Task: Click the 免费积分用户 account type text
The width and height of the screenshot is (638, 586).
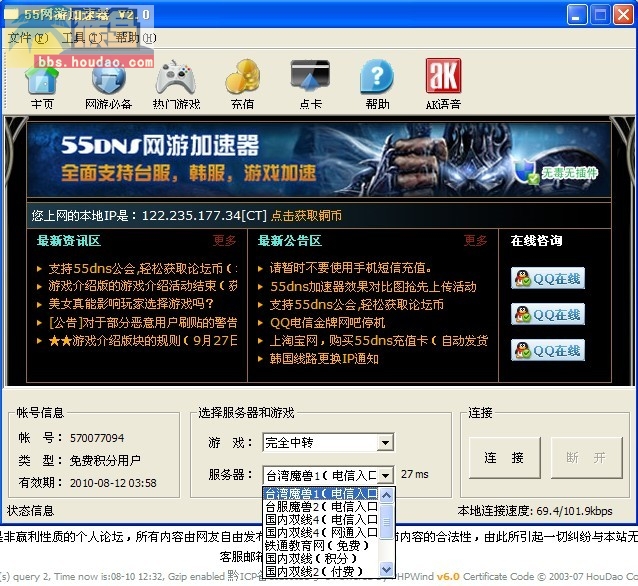Action: point(105,461)
